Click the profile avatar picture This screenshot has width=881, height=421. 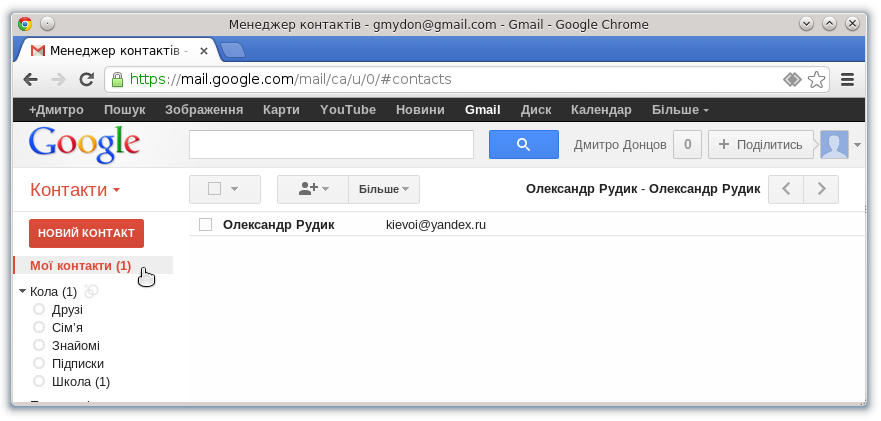(x=834, y=144)
